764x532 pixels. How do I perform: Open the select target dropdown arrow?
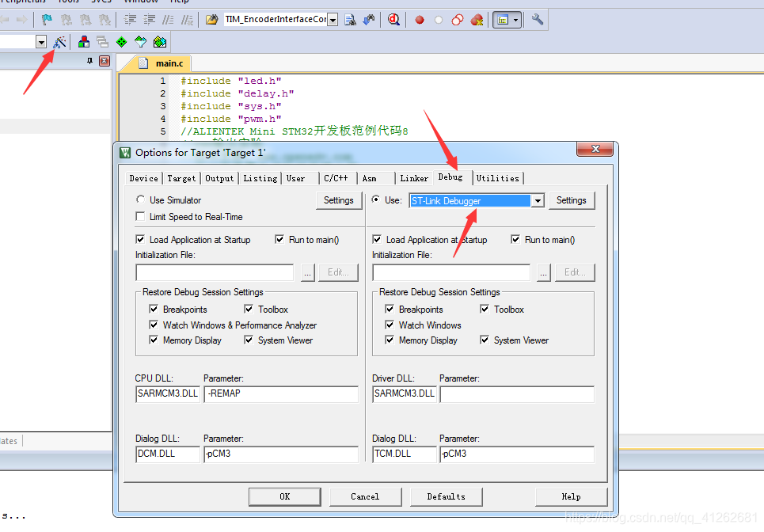pyautogui.click(x=41, y=43)
